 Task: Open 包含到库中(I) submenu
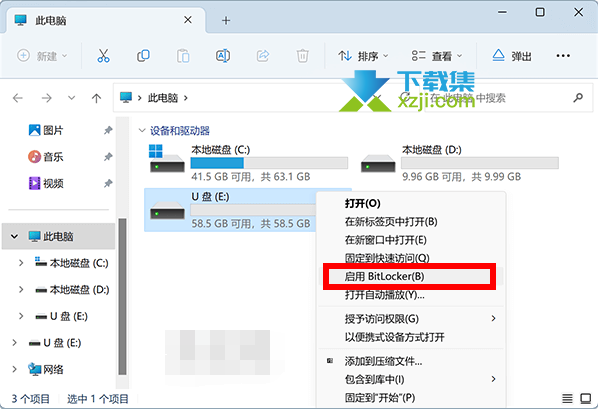411,379
